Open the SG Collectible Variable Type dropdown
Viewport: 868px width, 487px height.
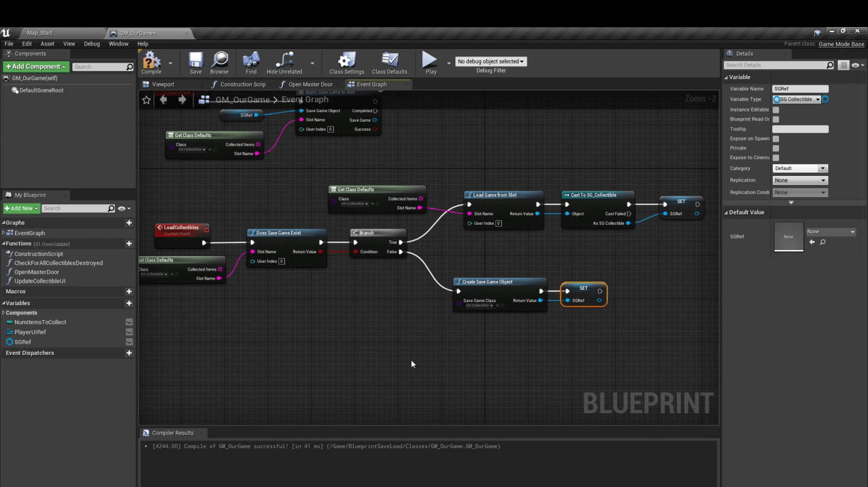pos(797,98)
